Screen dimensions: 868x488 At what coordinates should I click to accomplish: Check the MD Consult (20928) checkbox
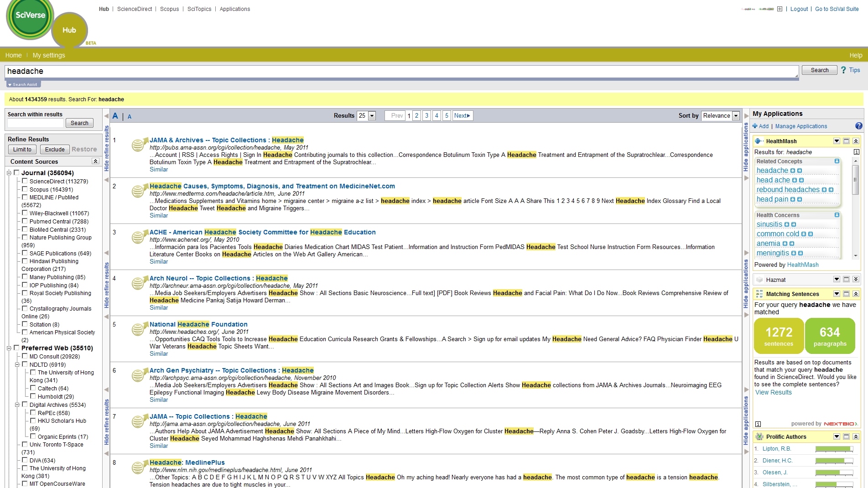point(25,356)
